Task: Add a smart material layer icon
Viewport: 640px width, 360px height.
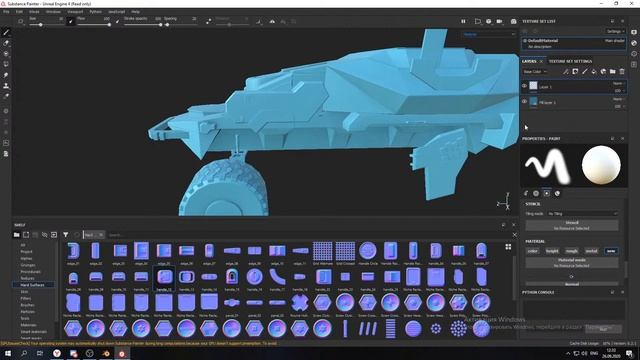Action: click(x=603, y=71)
